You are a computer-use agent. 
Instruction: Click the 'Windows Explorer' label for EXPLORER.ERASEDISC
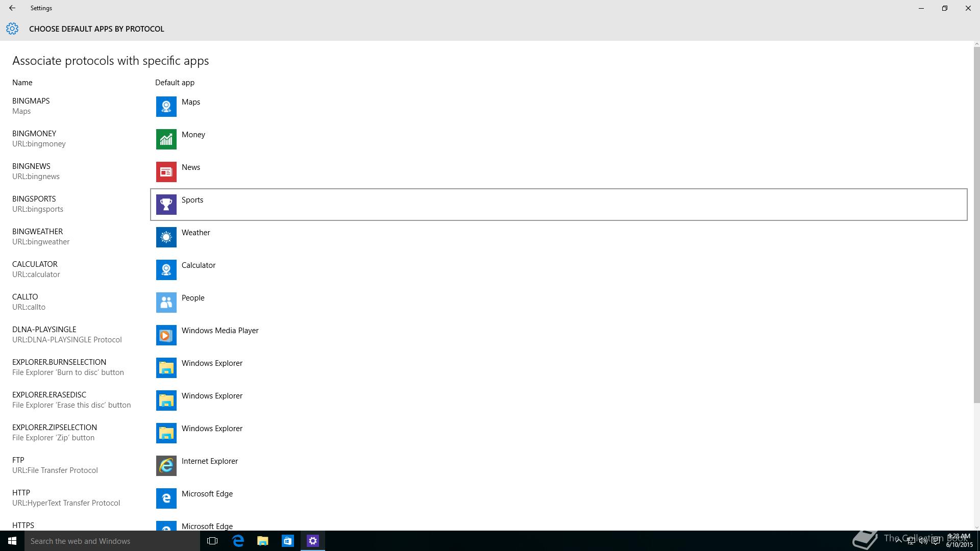[x=212, y=396]
